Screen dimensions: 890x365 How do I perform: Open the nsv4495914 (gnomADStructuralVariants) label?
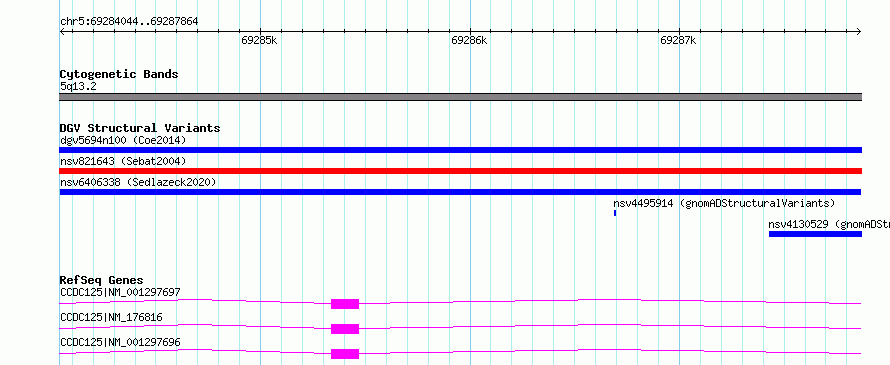tap(724, 203)
